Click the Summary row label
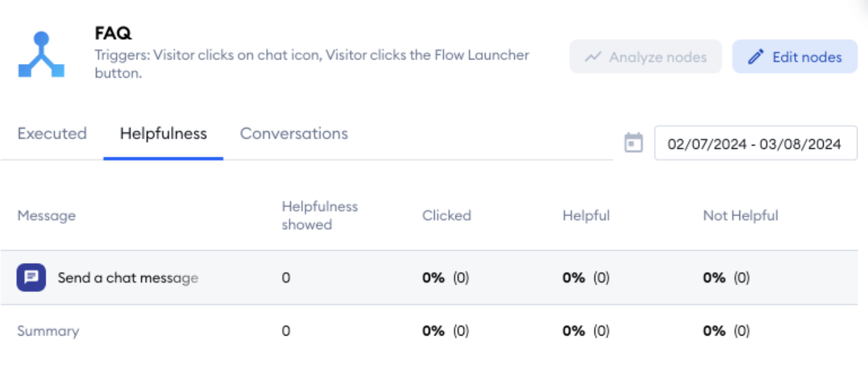Screen dimensions: 868x376 point(48,331)
